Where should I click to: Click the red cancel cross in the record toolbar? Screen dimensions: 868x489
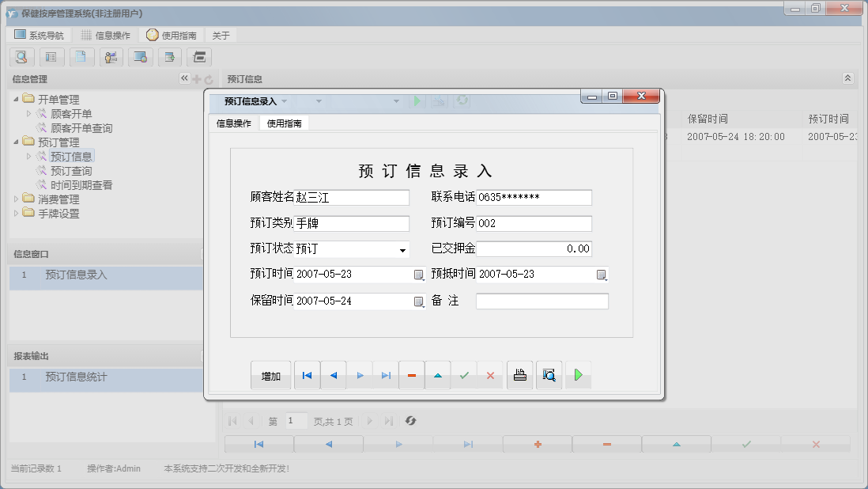[490, 375]
